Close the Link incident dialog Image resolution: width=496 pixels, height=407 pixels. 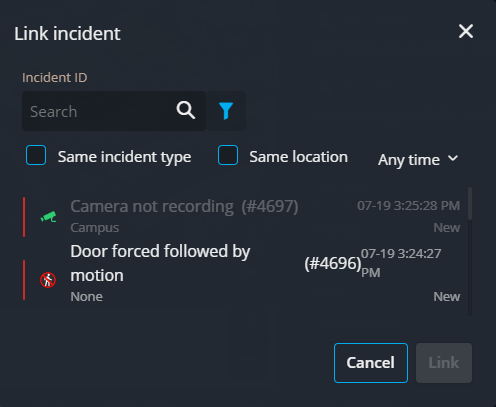click(x=466, y=31)
